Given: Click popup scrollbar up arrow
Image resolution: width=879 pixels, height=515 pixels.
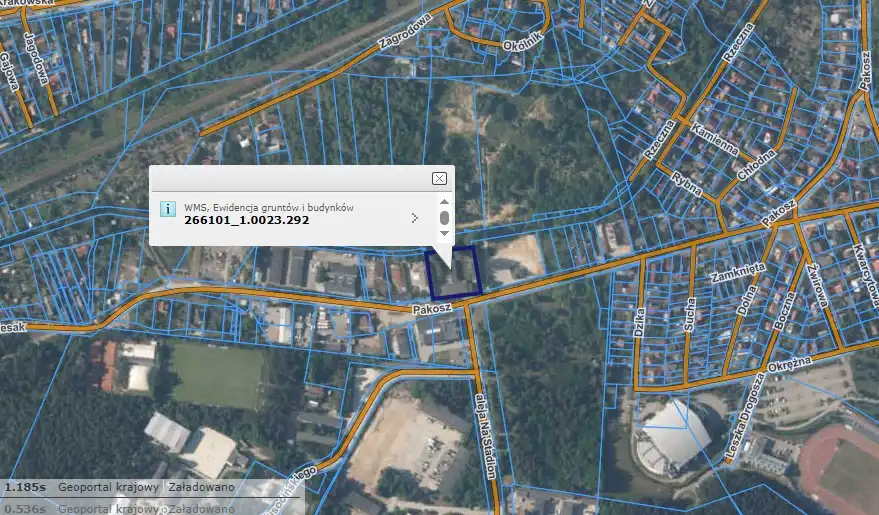Looking at the screenshot, I should (444, 201).
